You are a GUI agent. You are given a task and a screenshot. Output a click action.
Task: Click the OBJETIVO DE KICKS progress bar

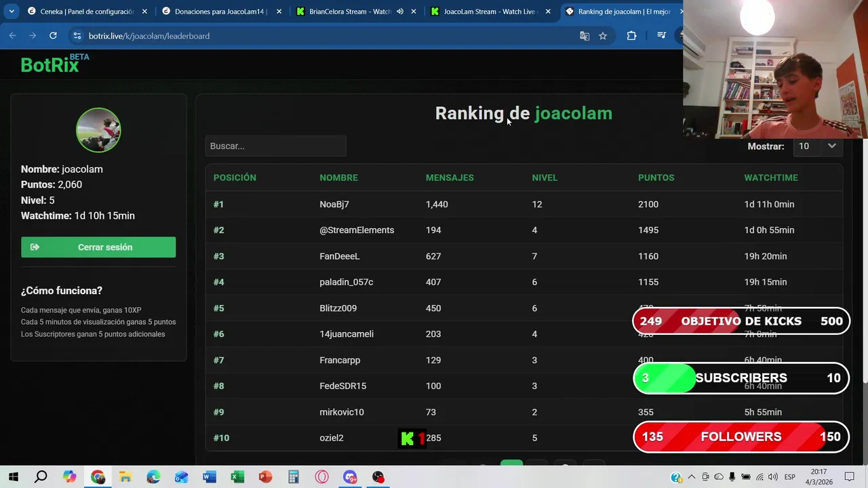click(x=741, y=321)
